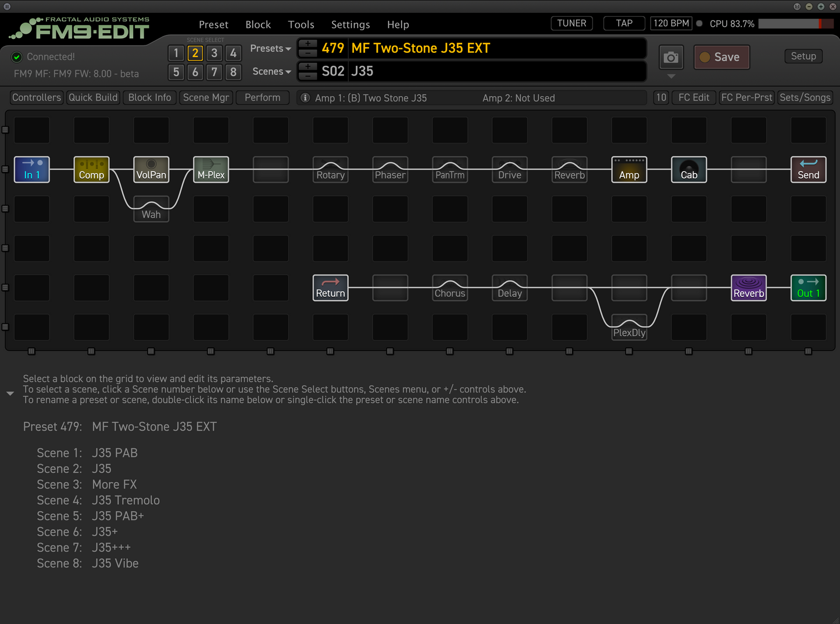
Task: Select the bypassed Reverb block before Amp
Action: 570,169
